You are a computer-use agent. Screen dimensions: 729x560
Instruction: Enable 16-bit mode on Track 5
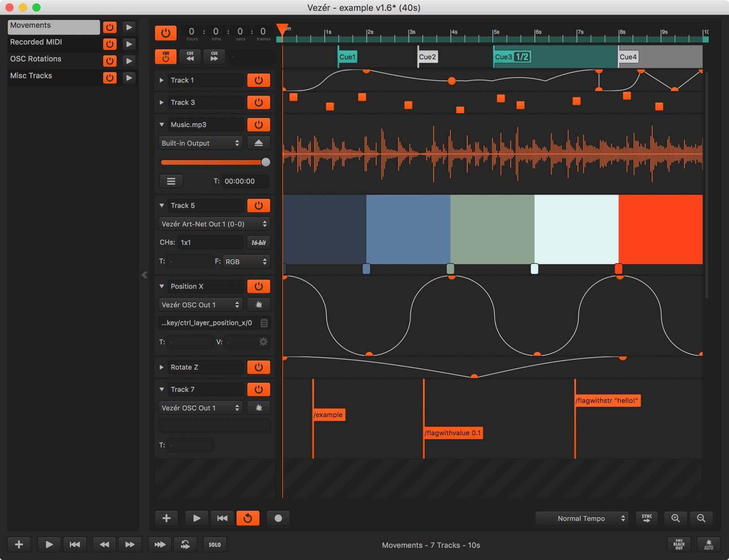click(x=260, y=243)
